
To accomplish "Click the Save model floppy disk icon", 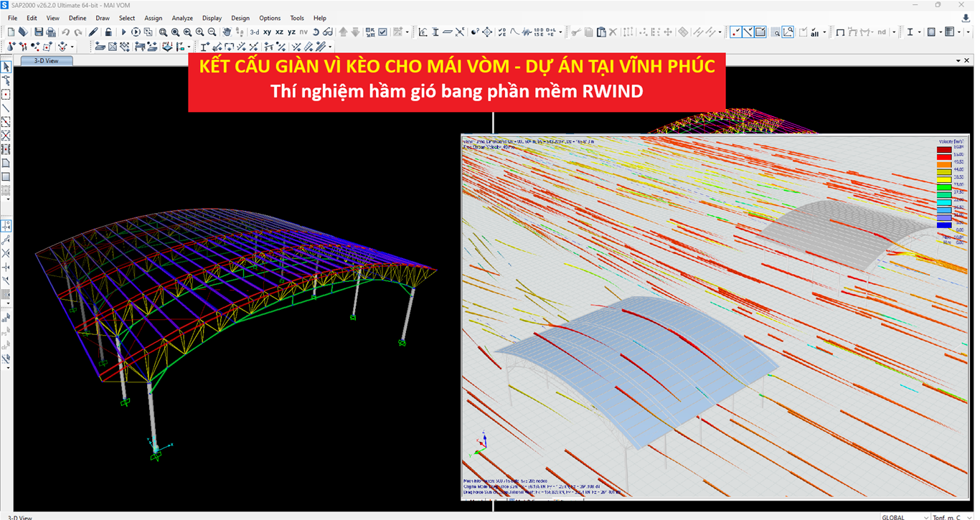I will pyautogui.click(x=39, y=32).
